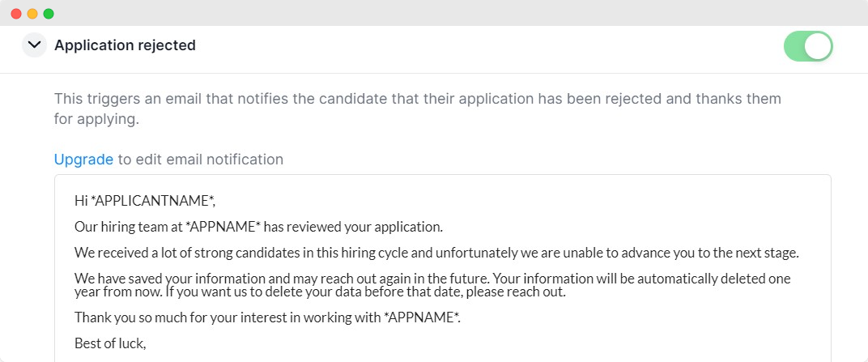The width and height of the screenshot is (868, 362).
Task: Click the "Thank you so much" line
Action: click(267, 317)
